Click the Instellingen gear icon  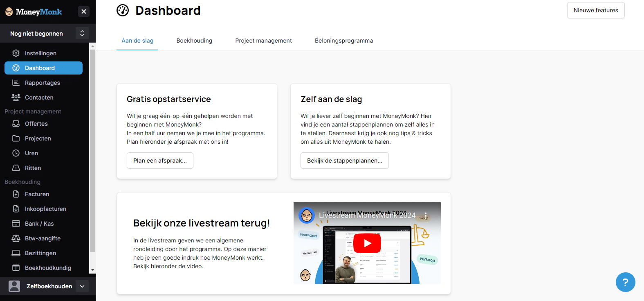click(16, 53)
